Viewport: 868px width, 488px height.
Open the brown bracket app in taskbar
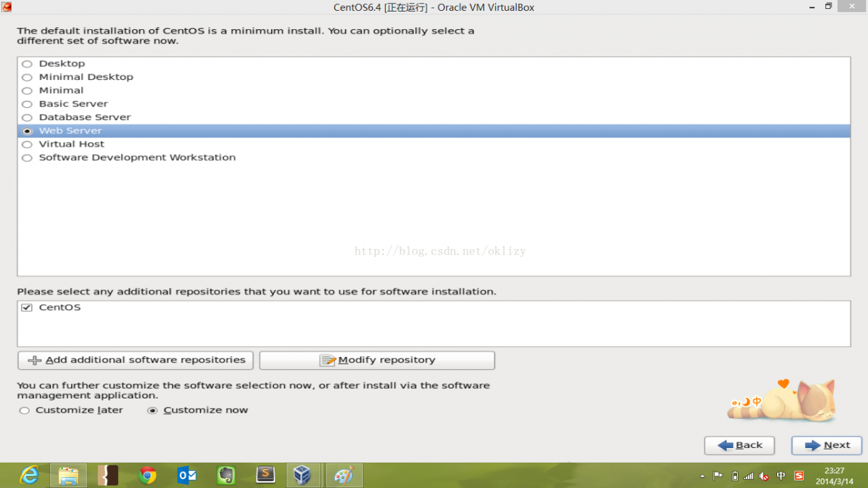pos(108,475)
